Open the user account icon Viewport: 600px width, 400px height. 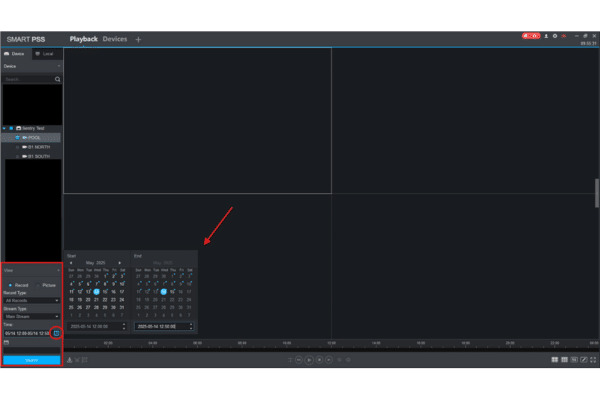coord(546,36)
